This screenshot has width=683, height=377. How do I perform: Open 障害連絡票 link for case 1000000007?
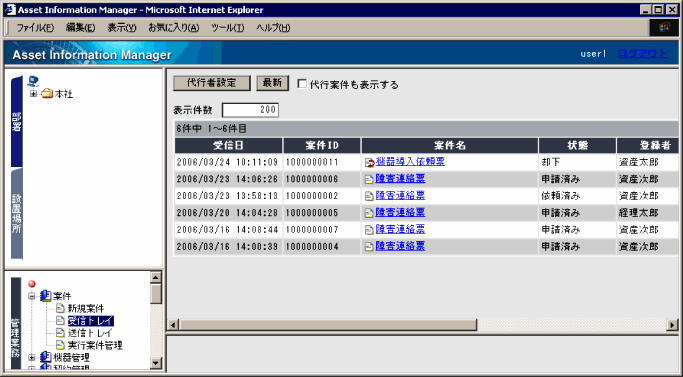[400, 229]
